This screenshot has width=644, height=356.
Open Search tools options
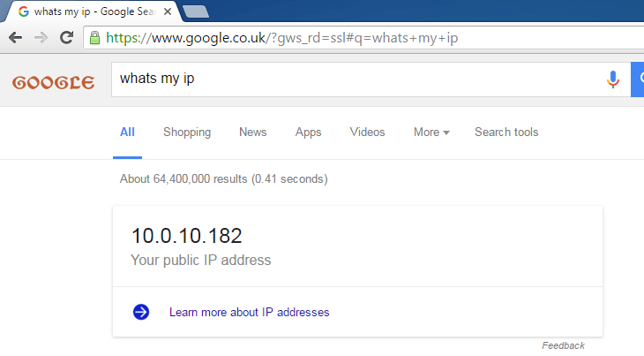point(506,132)
